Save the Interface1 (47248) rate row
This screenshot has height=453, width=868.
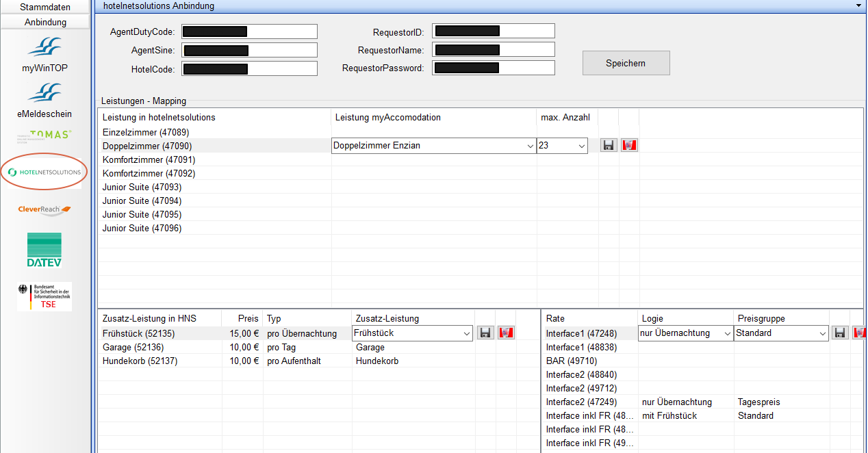coord(841,333)
